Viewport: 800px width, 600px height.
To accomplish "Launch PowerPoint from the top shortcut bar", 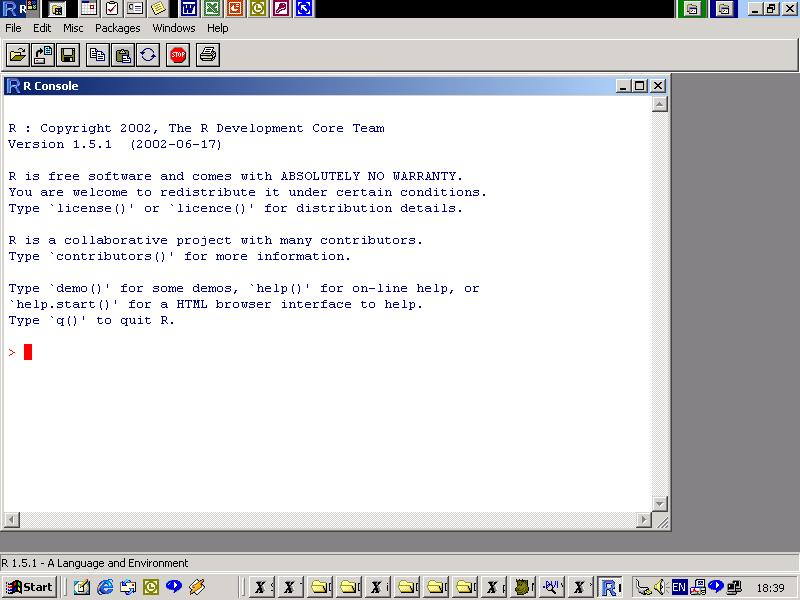I will 235,8.
